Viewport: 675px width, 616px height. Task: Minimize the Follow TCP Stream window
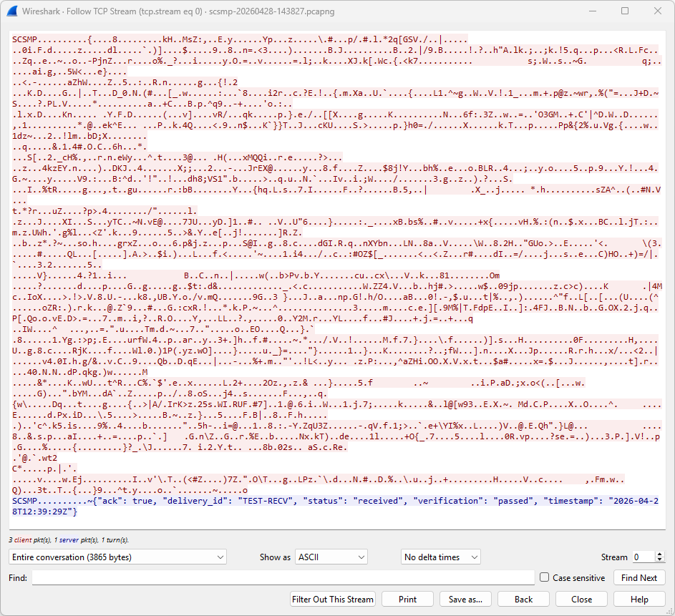pyautogui.click(x=593, y=11)
